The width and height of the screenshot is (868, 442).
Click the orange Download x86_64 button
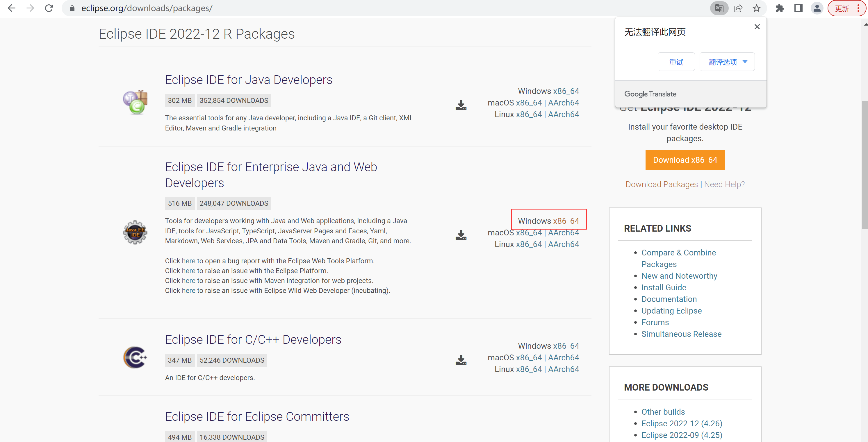(x=685, y=160)
